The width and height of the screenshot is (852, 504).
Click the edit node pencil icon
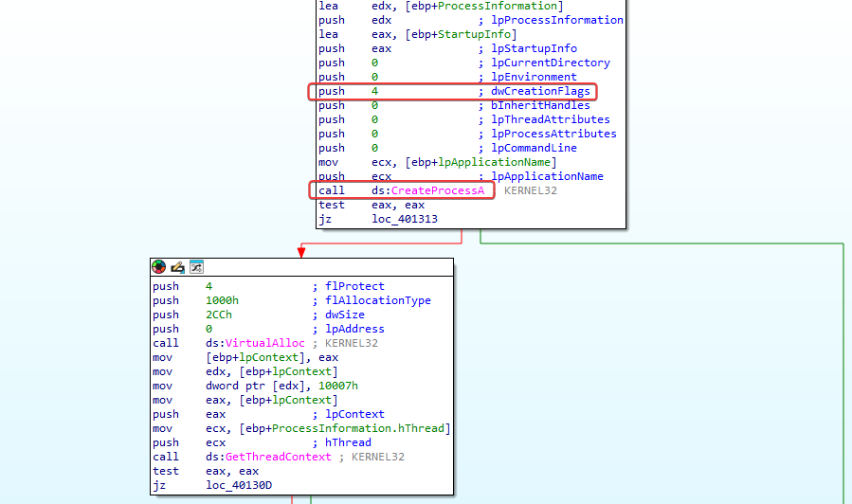pos(177,267)
